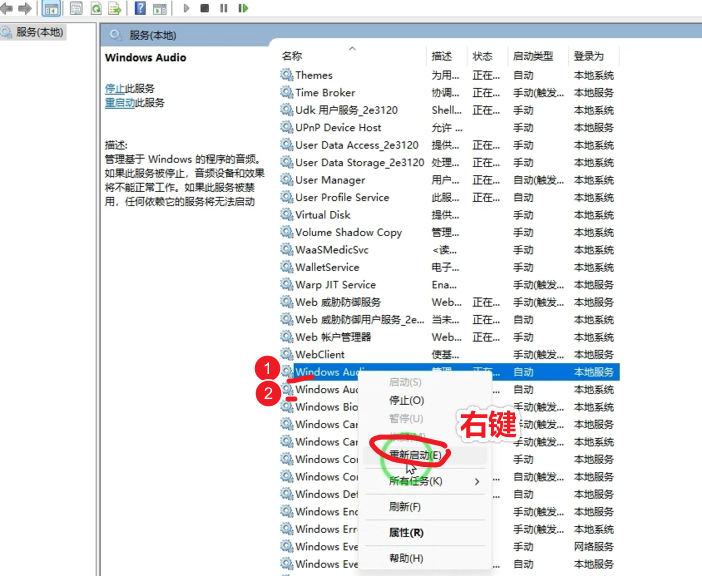Screen dimensions: 702x576
Task: Click the gear icon beside WalletService
Action: 287,266
